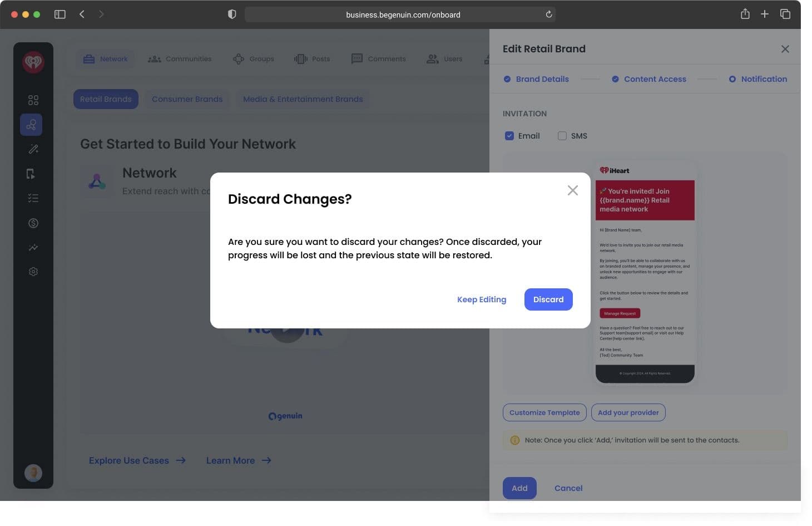Viewport: 812px width, 526px height.
Task: Click Cancel in the side panel
Action: coord(568,488)
